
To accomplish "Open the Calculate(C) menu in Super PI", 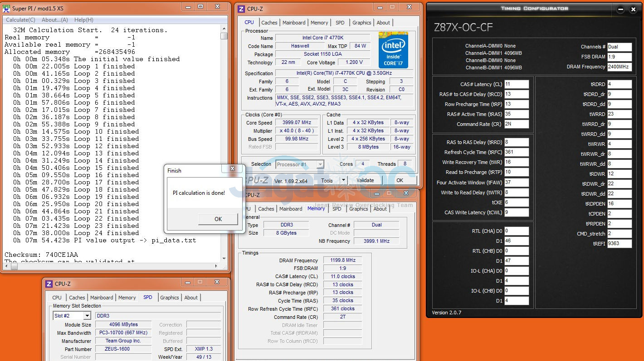I will (x=20, y=20).
